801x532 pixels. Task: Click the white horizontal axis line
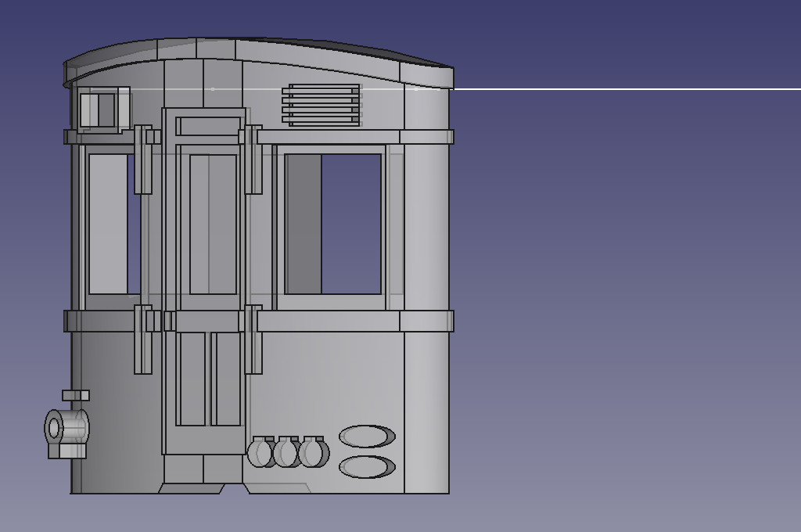tap(627, 89)
